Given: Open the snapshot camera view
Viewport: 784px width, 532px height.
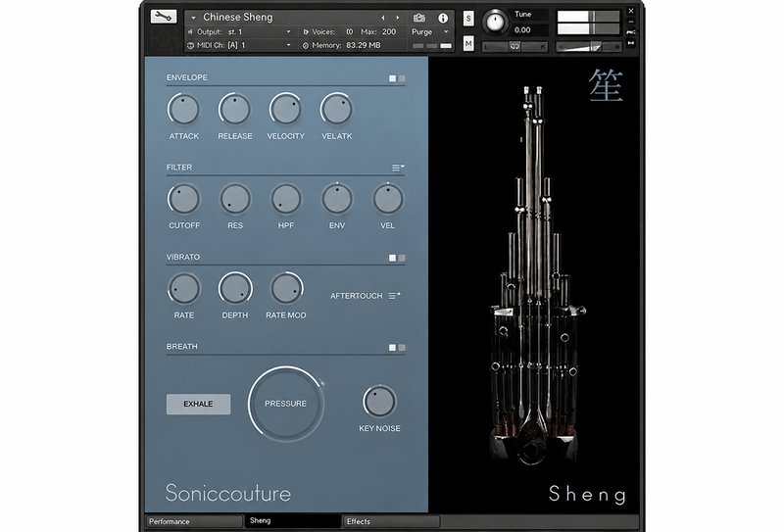Looking at the screenshot, I should point(419,18).
